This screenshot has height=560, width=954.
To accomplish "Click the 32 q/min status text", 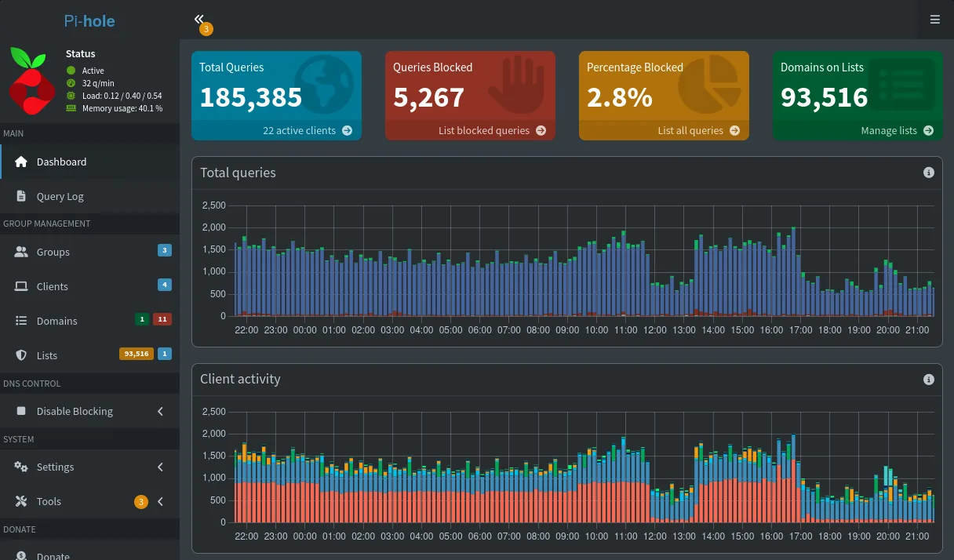I will coord(99,83).
